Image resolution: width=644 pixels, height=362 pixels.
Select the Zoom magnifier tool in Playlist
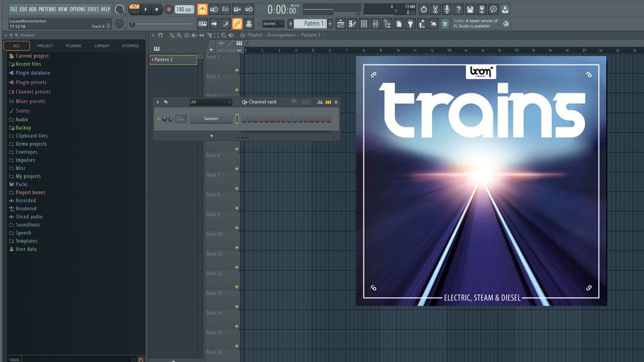coord(223,35)
